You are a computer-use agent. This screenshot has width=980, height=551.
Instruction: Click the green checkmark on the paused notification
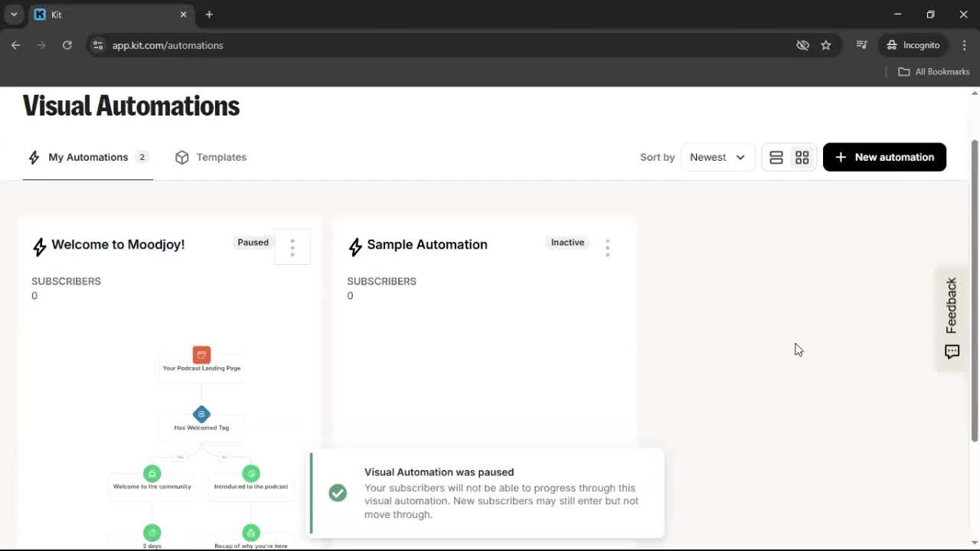(338, 493)
